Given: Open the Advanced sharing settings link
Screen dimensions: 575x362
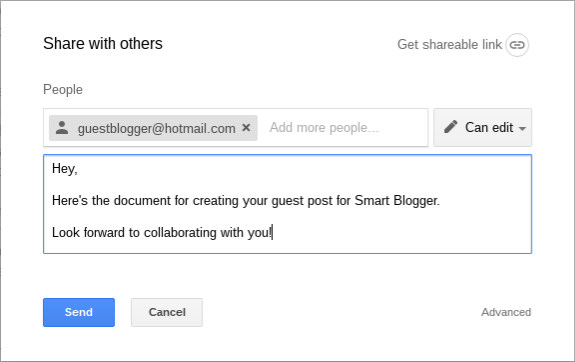Looking at the screenshot, I should coord(506,312).
